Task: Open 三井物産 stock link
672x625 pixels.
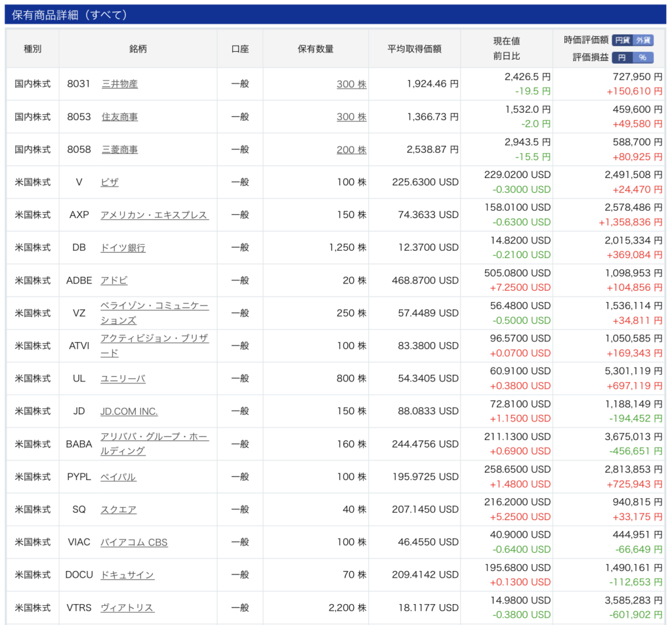Action: pyautogui.click(x=119, y=84)
